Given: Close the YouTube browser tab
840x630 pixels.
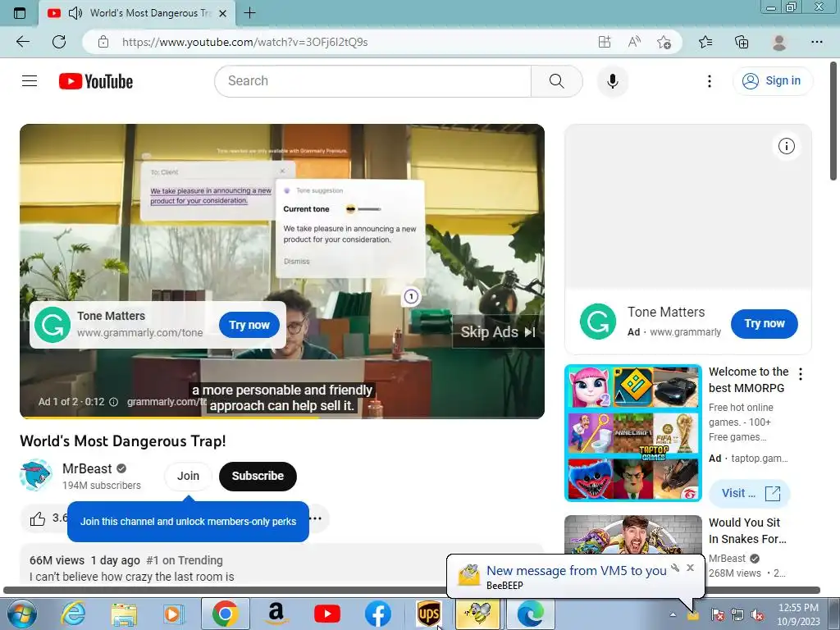Looking at the screenshot, I should click(x=224, y=13).
